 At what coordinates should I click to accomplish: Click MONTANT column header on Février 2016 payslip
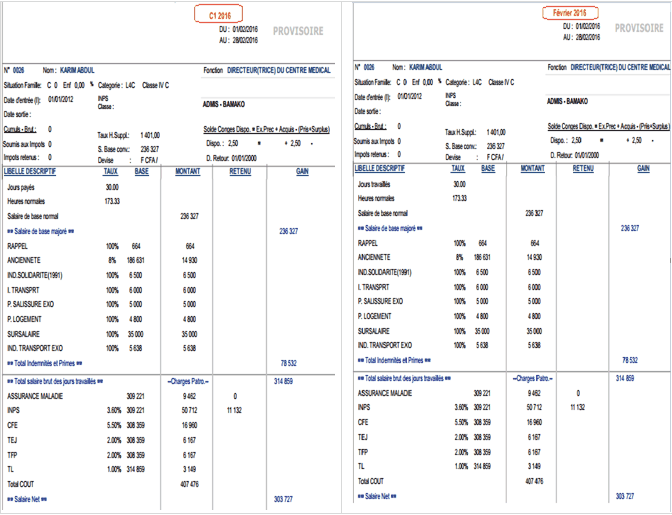532,168
